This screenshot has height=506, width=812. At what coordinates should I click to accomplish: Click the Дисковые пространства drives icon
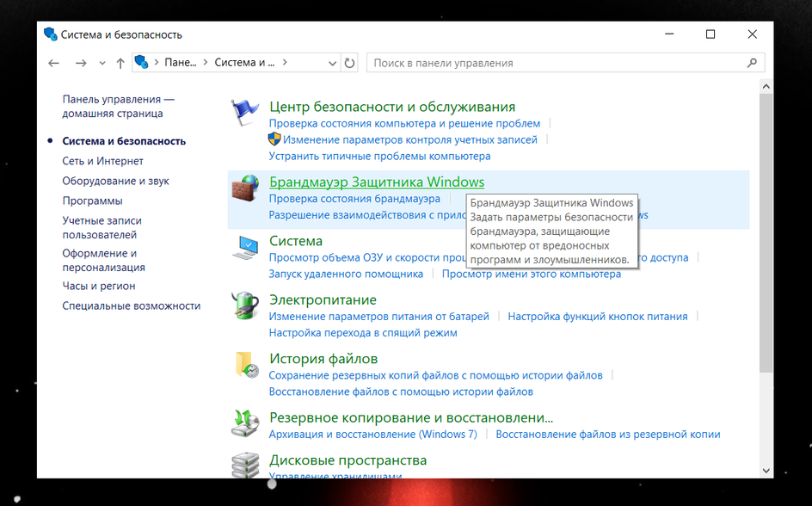(244, 465)
